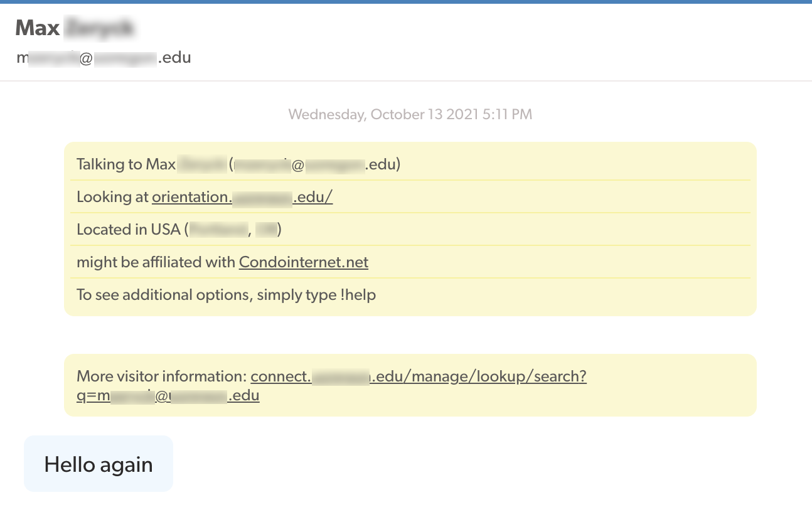812x522 pixels.
Task: Open the Condointernet.net link
Action: pyautogui.click(x=303, y=262)
